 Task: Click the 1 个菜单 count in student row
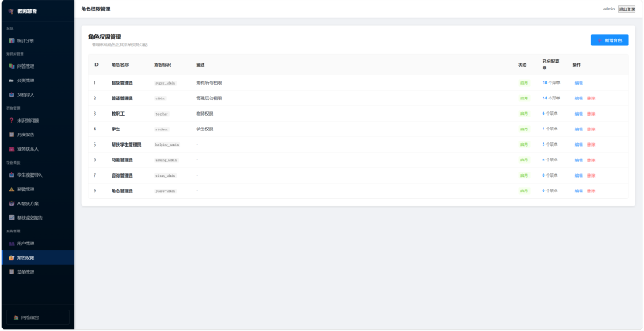tap(550, 129)
